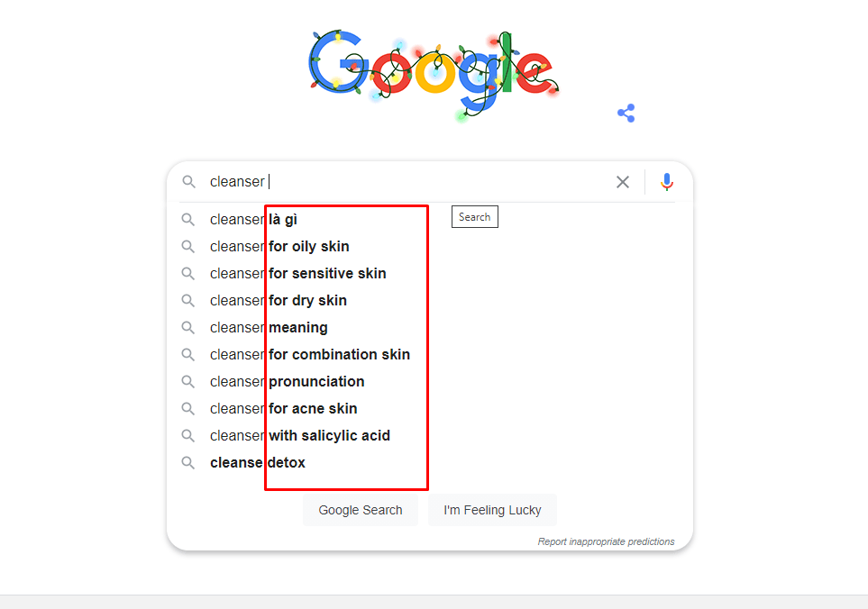This screenshot has width=868, height=609.
Task: Click magnifier icon beside 'cleanser pronunciation'
Action: point(188,382)
